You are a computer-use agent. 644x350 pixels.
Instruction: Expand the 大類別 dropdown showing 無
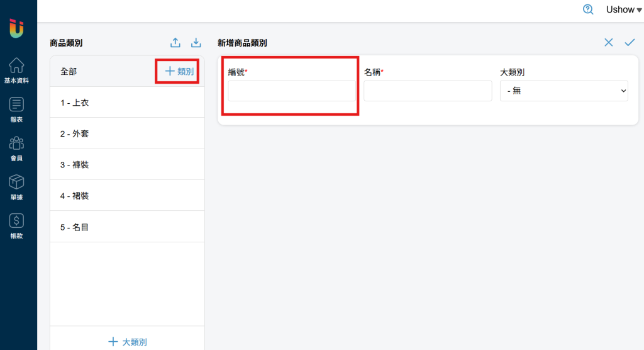pos(564,91)
